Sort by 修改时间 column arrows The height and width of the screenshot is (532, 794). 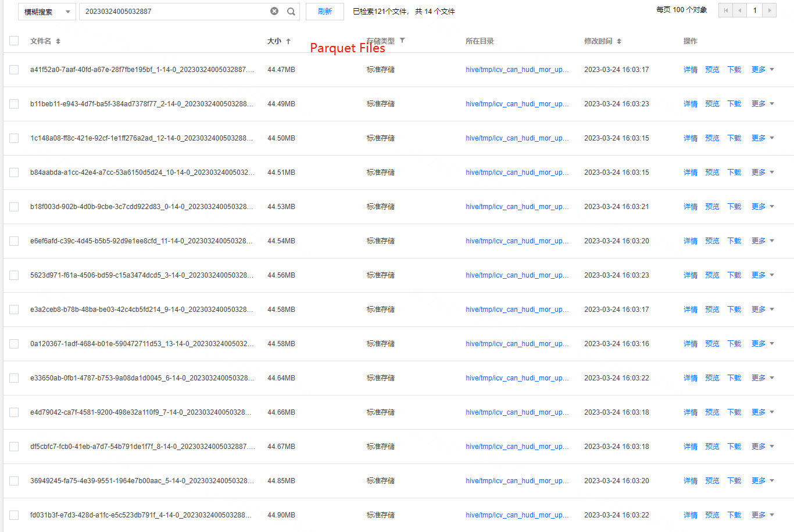click(x=619, y=41)
